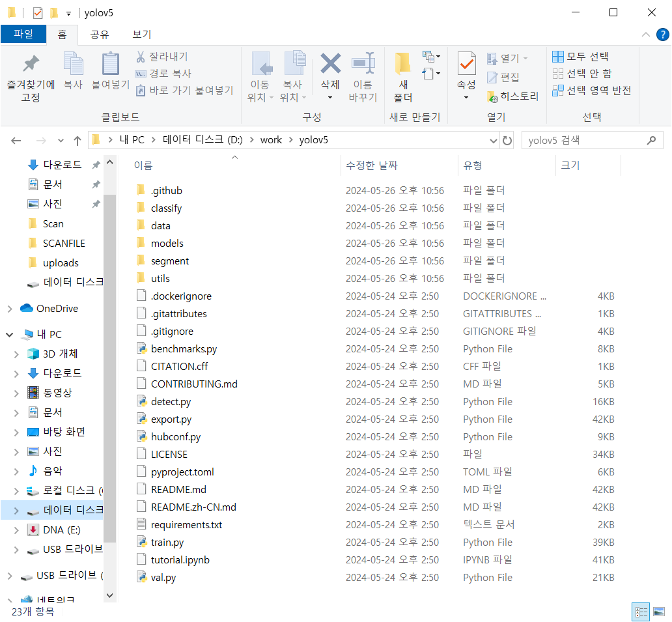Open the New item dropdown in ribbon
The width and height of the screenshot is (672, 622).
(431, 56)
